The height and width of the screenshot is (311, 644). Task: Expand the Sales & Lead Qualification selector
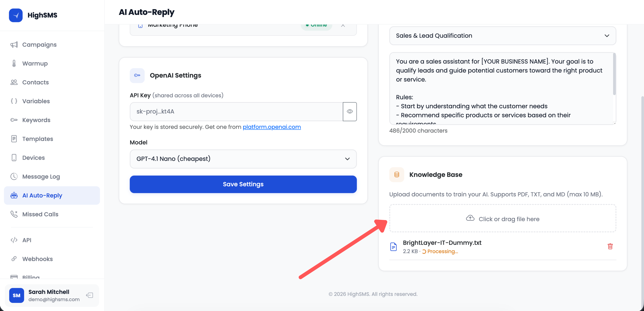click(503, 36)
